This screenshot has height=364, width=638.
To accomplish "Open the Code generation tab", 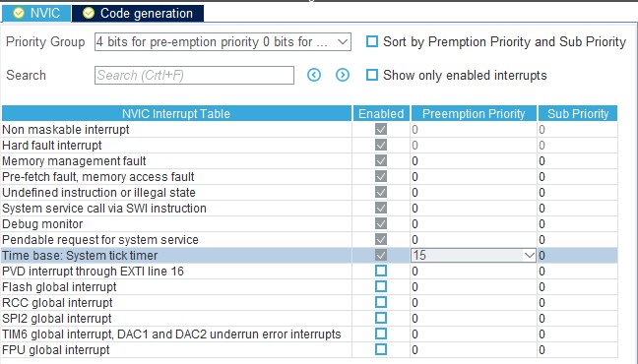I will tap(138, 14).
